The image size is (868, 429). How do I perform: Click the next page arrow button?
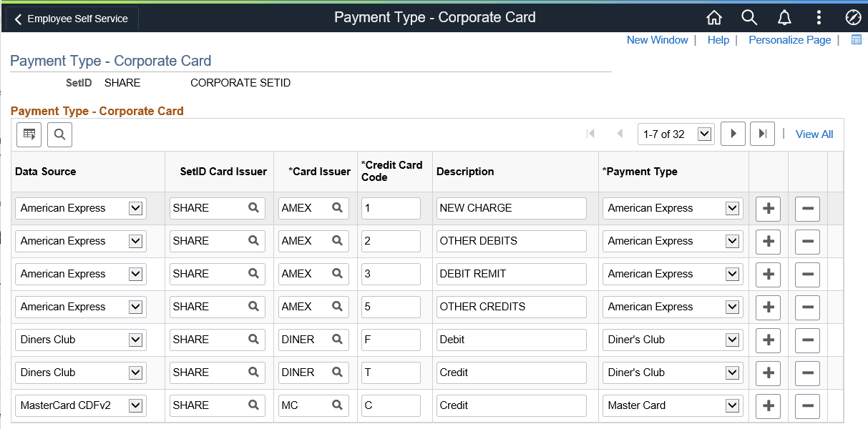click(x=733, y=133)
